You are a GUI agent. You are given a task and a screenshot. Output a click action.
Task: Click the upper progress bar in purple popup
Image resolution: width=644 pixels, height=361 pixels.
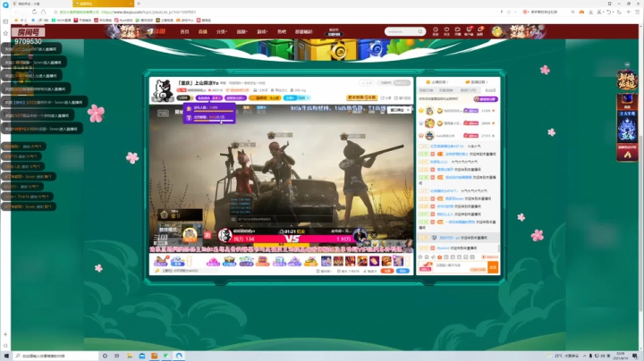point(214,111)
